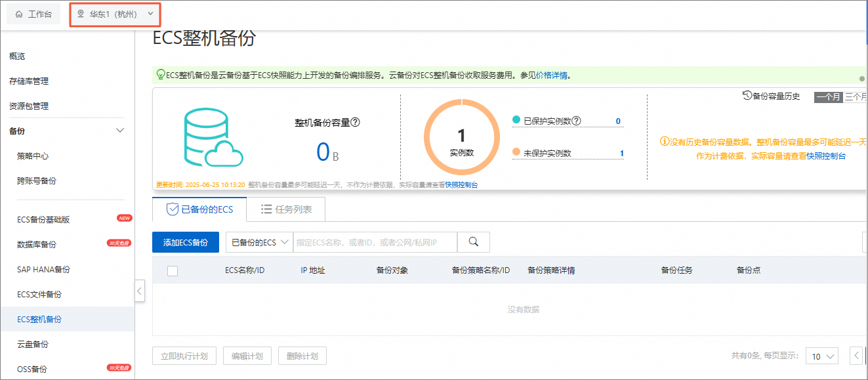Screen dimensions: 868x380
Task: Click the 没有数据 empty table text
Action: tap(524, 309)
